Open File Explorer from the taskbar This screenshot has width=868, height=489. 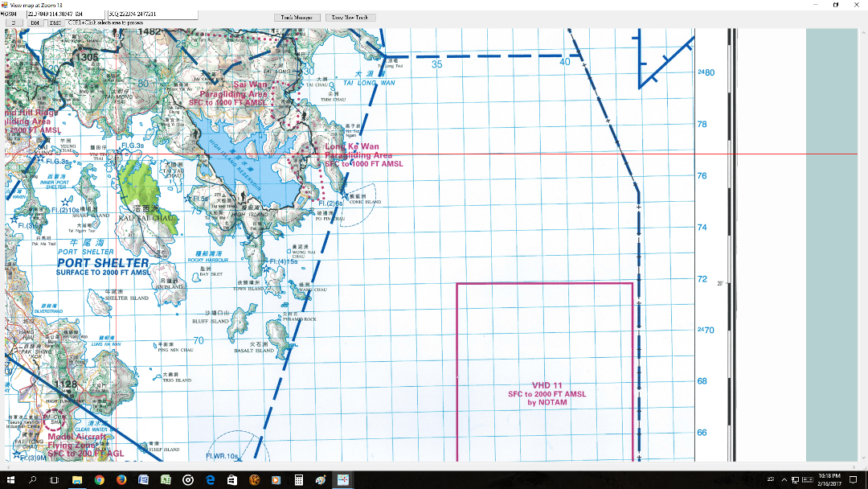[77, 479]
